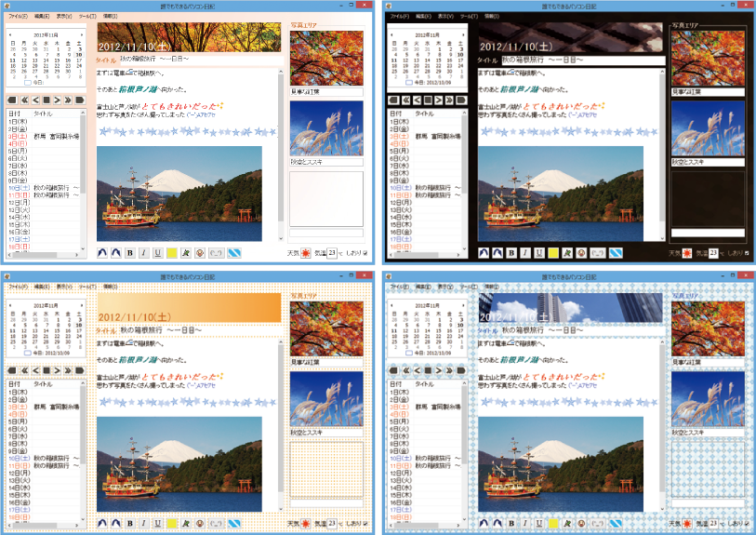This screenshot has height=535, width=756.
Task: Click the Underline button in the orange dotted window
Action: [156, 524]
